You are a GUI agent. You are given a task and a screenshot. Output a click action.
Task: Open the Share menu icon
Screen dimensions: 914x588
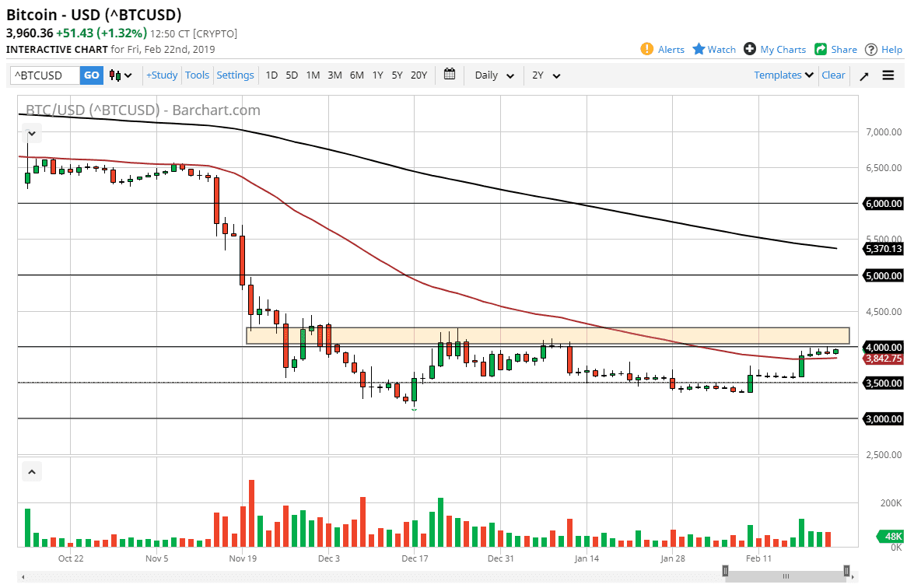[822, 49]
